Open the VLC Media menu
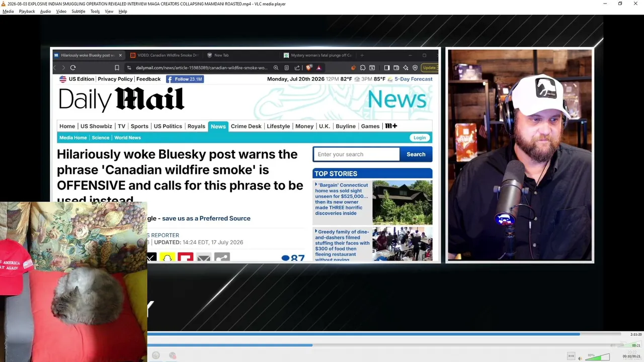Screen dimensions: 644x362 click(x=8, y=11)
